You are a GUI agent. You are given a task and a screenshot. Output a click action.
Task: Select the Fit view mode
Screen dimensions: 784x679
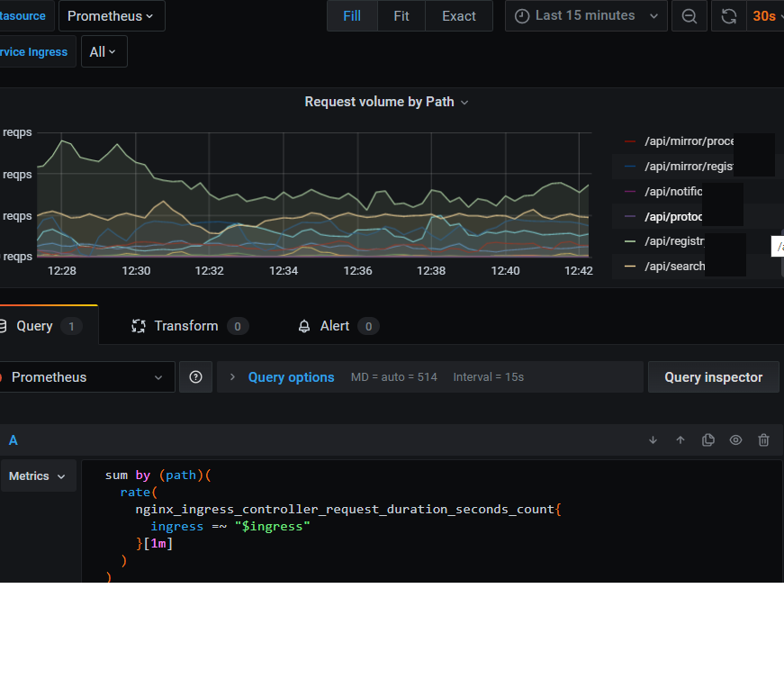point(401,16)
